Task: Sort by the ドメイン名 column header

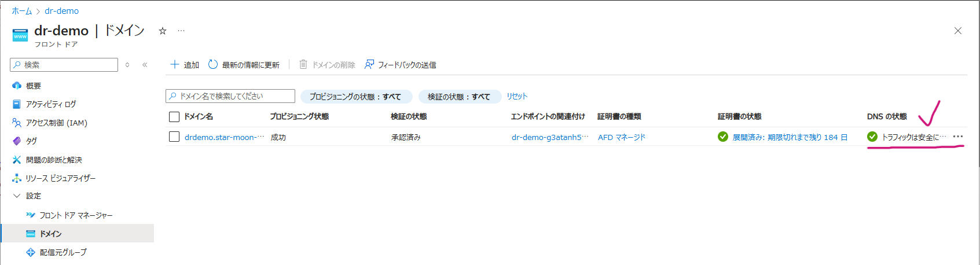Action: click(199, 116)
